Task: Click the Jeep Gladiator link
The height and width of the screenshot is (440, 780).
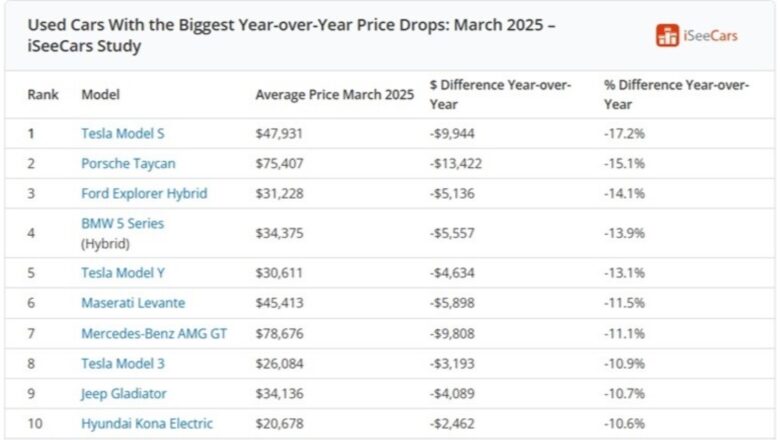Action: 124,393
